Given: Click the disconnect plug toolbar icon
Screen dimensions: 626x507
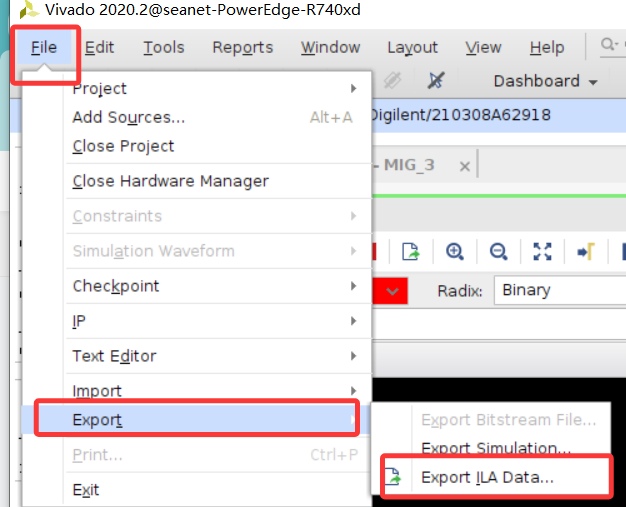Looking at the screenshot, I should point(436,81).
